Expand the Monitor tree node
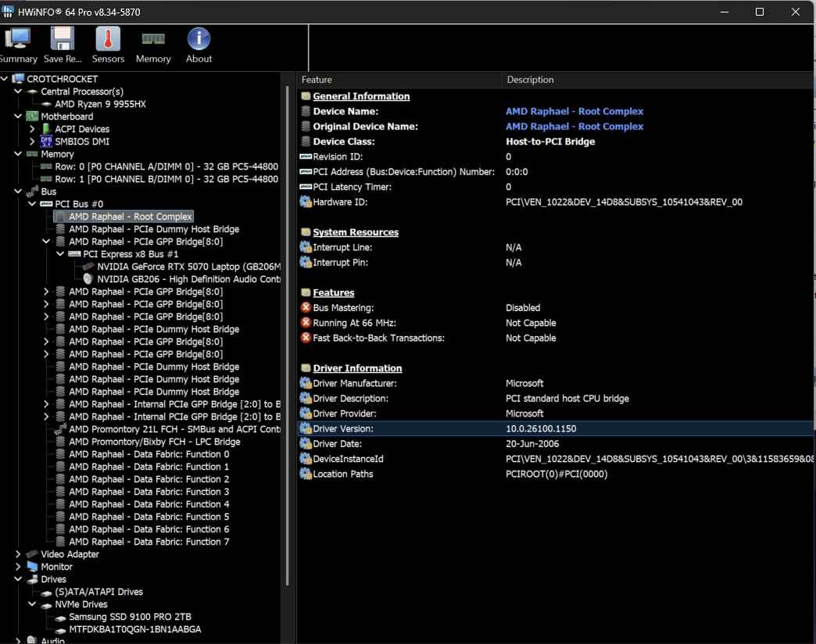The width and height of the screenshot is (816, 644). 18,567
